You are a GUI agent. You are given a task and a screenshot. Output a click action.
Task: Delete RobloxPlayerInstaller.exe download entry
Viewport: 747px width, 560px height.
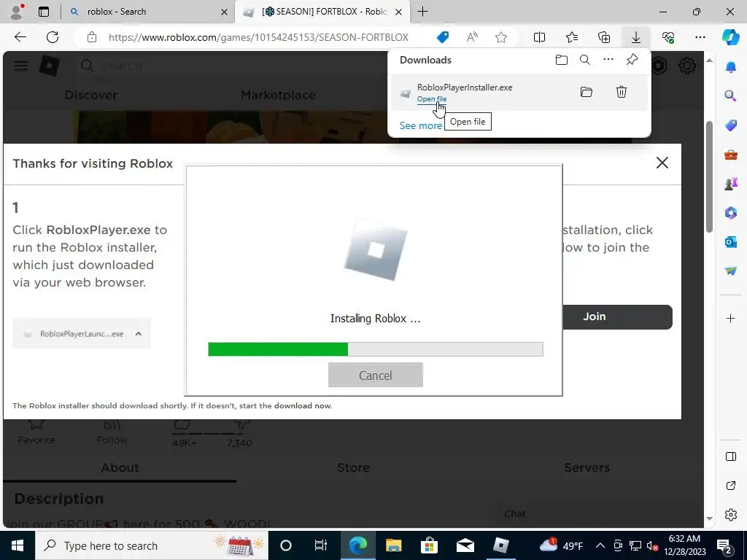(x=622, y=92)
